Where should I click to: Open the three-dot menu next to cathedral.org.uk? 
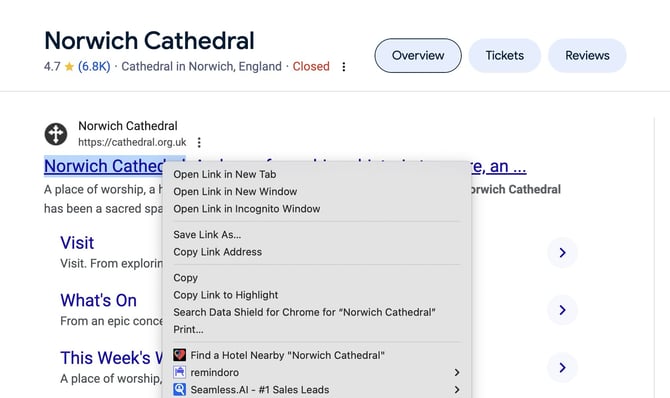(199, 142)
